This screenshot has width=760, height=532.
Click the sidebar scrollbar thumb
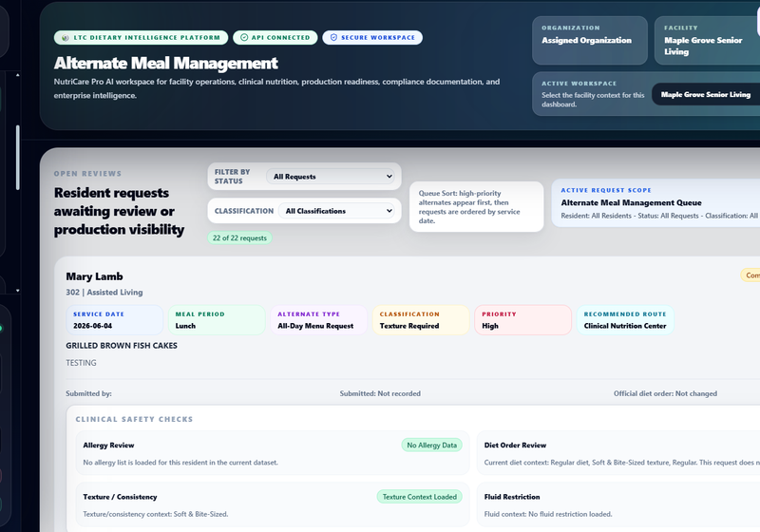click(18, 158)
